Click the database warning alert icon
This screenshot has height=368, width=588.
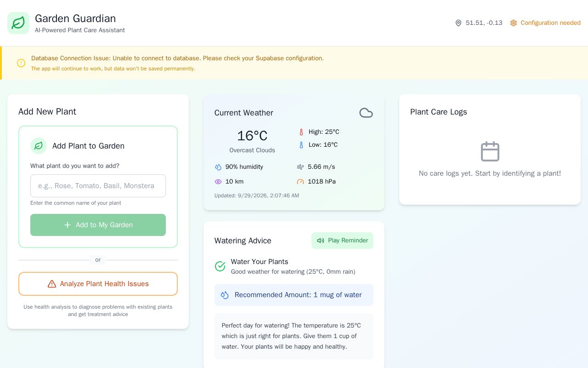click(x=21, y=63)
